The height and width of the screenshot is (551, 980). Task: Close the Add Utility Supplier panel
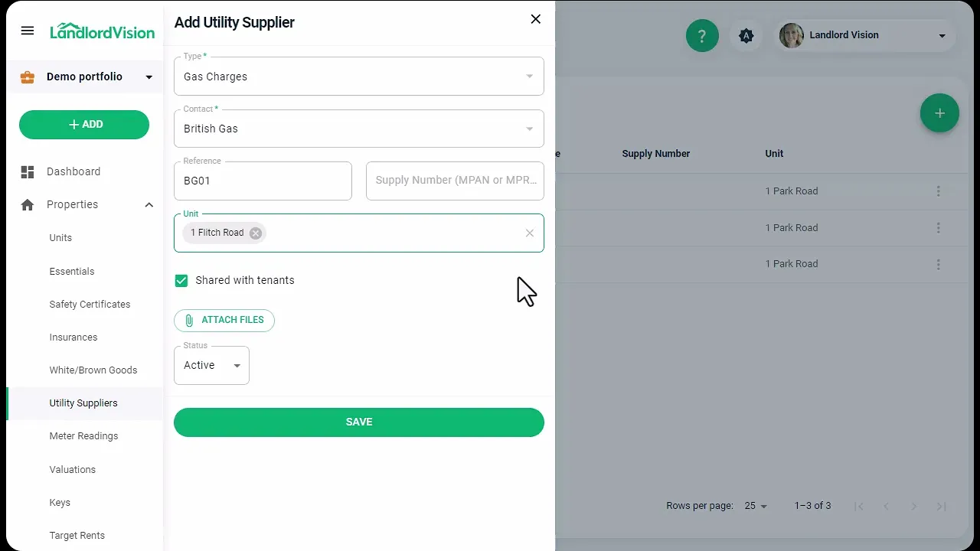tap(536, 19)
